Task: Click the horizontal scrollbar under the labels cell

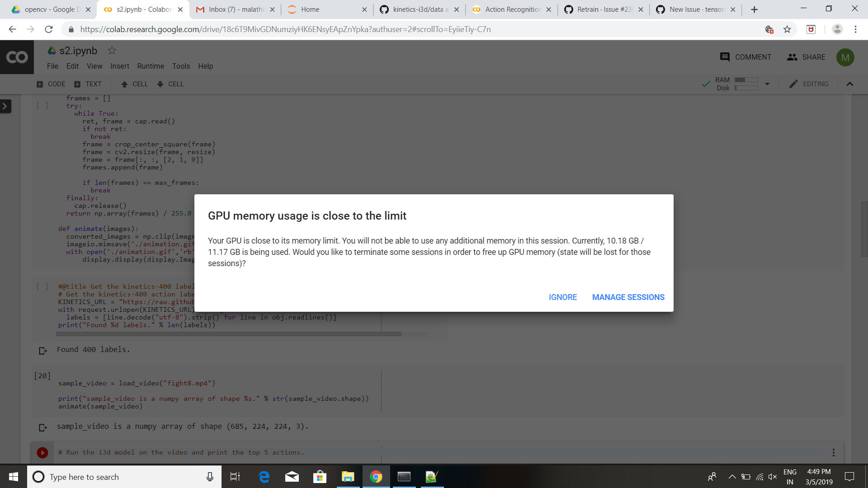Action: 228,334
